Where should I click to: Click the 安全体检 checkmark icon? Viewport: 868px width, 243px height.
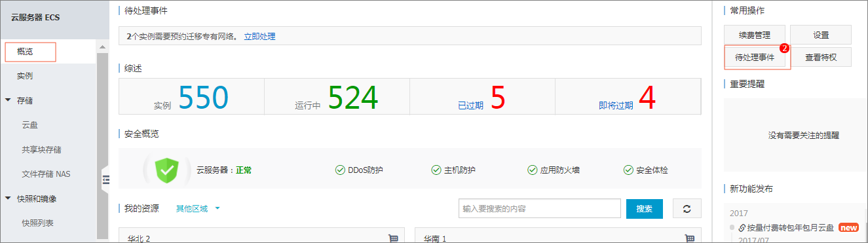click(629, 170)
